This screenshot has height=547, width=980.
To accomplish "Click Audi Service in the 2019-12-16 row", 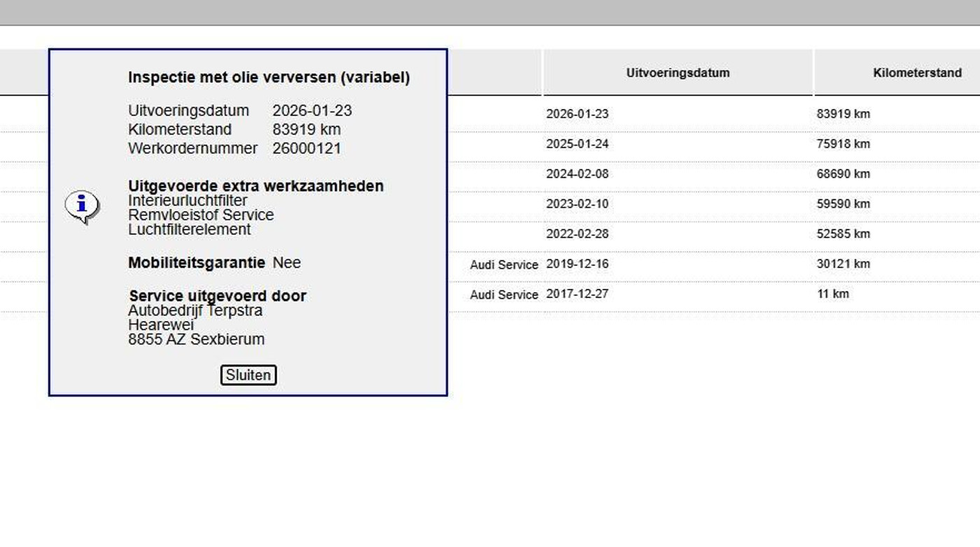I will tap(504, 265).
